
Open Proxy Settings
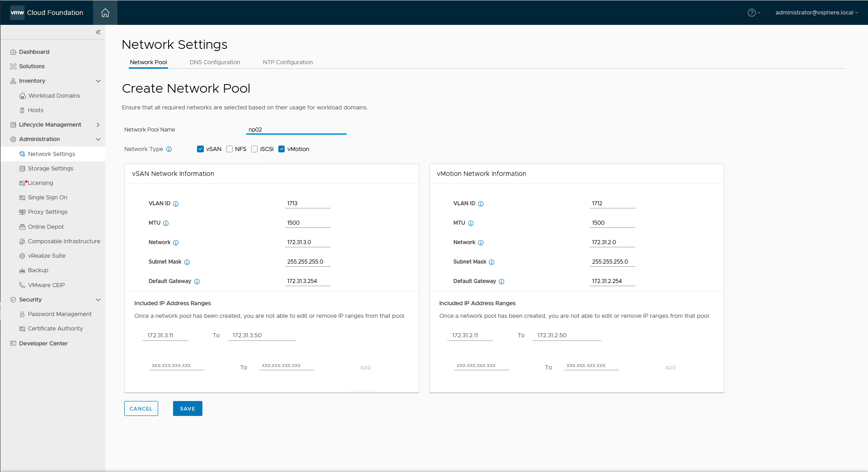[48, 212]
